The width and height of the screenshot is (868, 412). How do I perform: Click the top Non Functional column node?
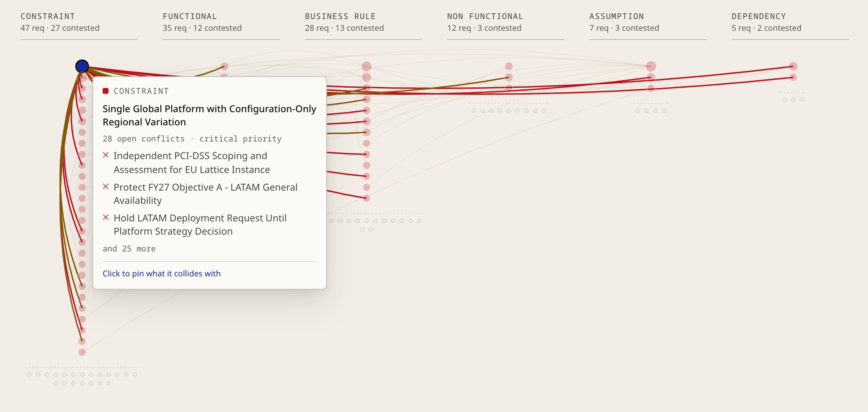tap(509, 66)
